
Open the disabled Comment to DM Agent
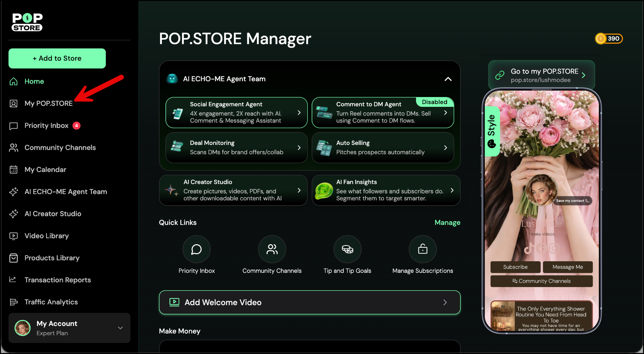pyautogui.click(x=383, y=113)
